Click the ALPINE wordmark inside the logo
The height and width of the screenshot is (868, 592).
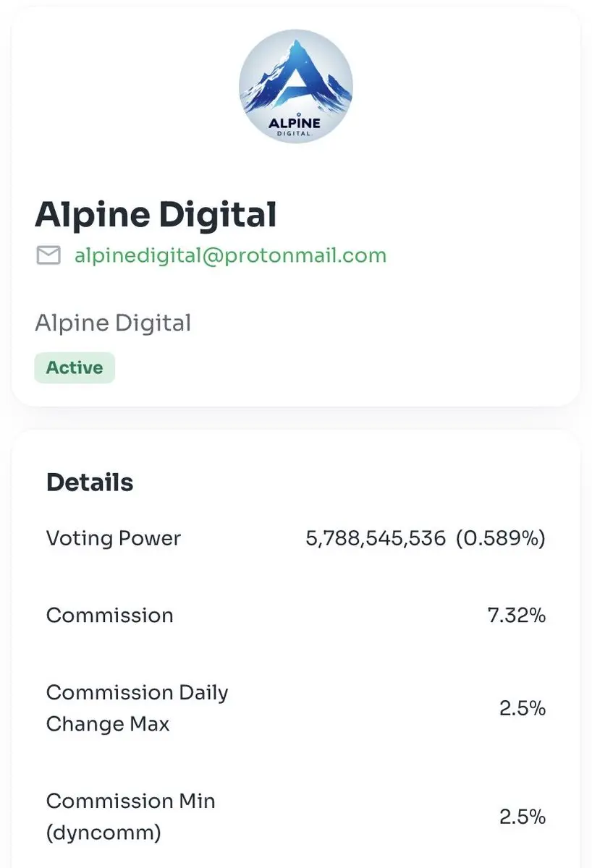point(295,122)
